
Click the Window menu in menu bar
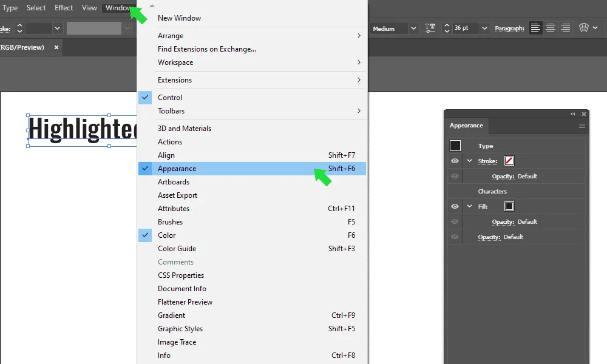119,8
